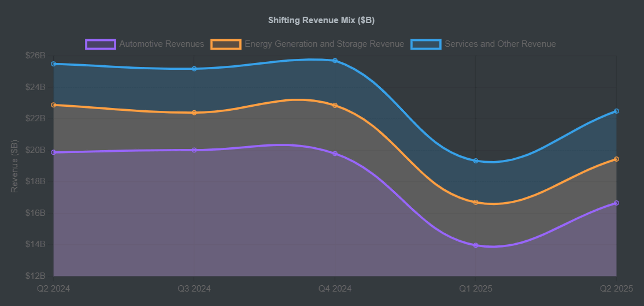This screenshot has width=644, height=306.
Task: Toggle Services and Other Revenue legend label
Action: 500,44
